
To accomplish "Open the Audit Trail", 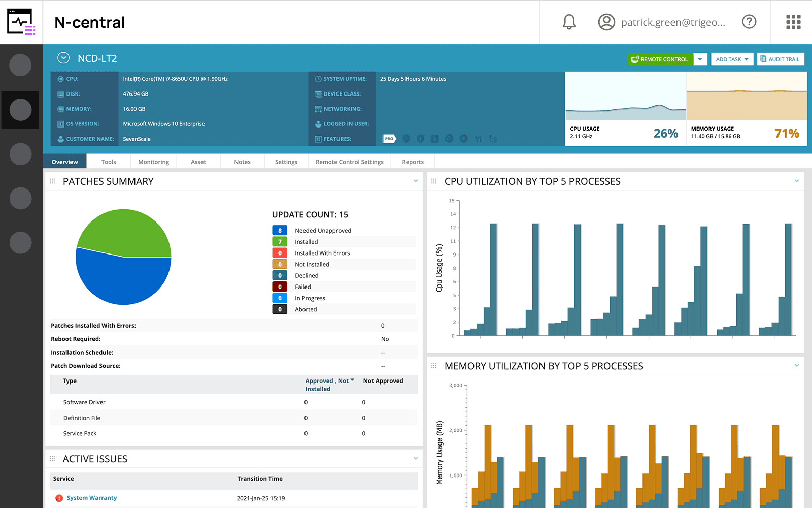I will coord(781,59).
